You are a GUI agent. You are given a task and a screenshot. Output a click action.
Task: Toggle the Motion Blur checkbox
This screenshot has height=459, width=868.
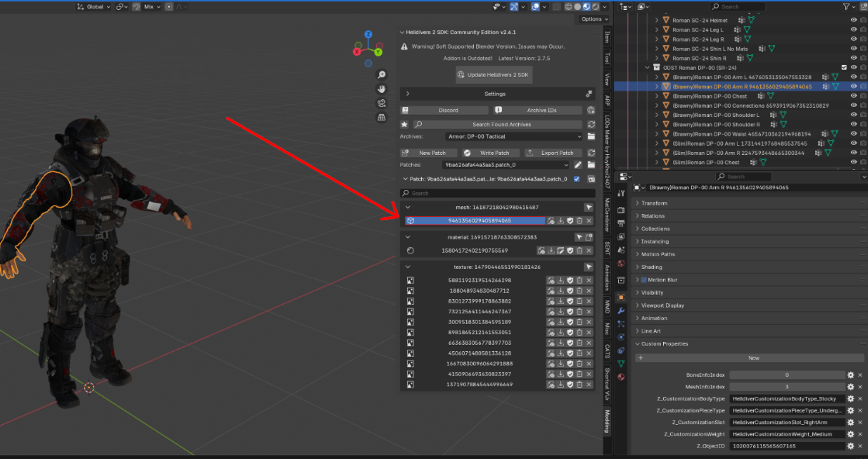[x=643, y=280]
